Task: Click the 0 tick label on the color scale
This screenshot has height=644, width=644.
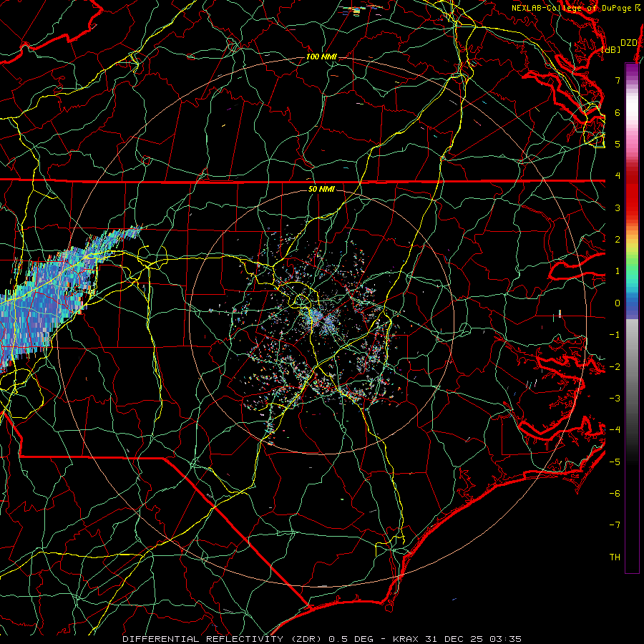Action: (618, 303)
